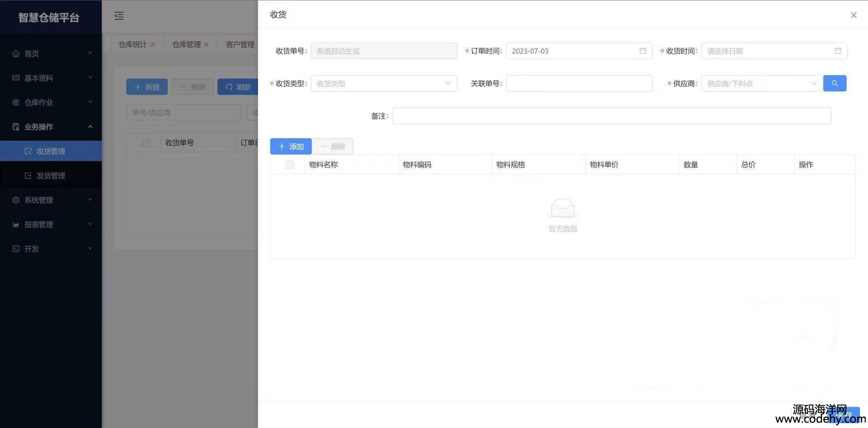The height and width of the screenshot is (428, 868).
Task: Expand the 基本资料 menu chevron
Action: [90, 77]
